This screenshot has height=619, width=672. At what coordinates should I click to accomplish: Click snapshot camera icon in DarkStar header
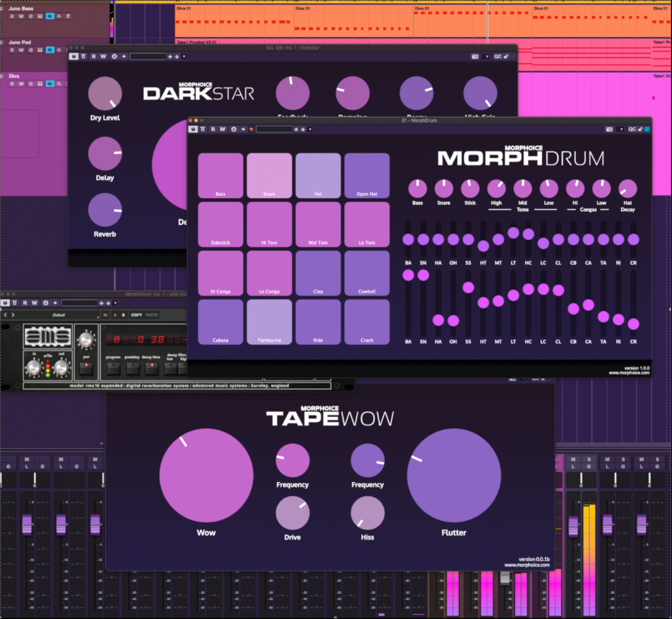coord(475,56)
